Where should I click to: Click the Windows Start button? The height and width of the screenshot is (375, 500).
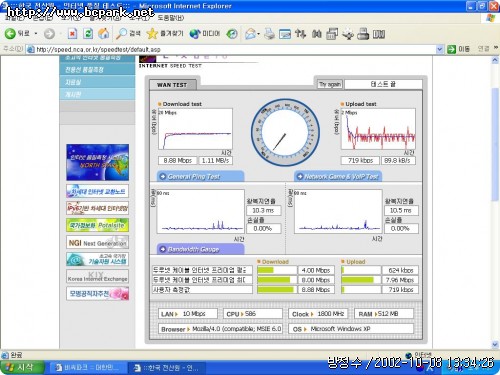click(22, 367)
